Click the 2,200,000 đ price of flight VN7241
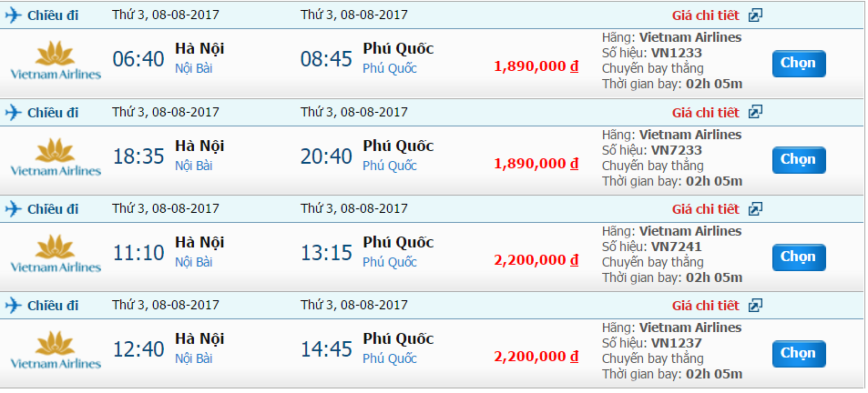 point(536,260)
